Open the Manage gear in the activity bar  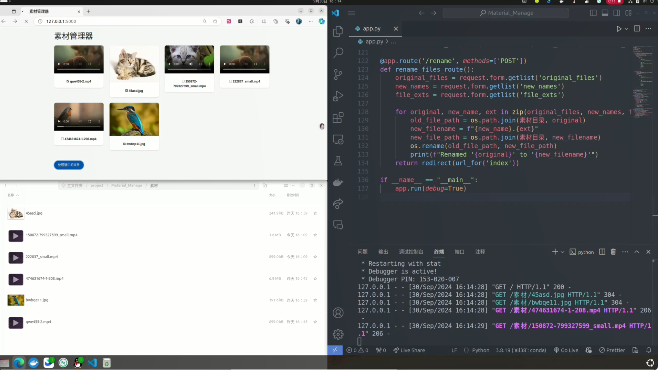338,334
